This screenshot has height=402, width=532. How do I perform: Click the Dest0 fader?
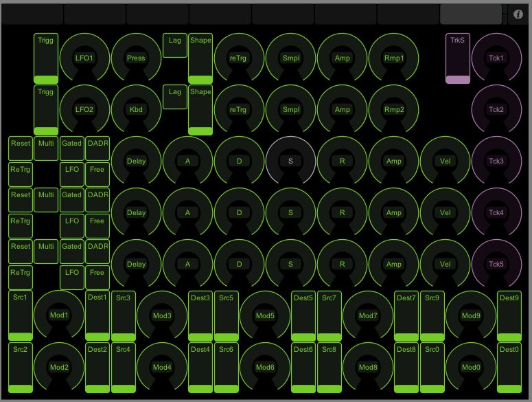[x=509, y=368]
